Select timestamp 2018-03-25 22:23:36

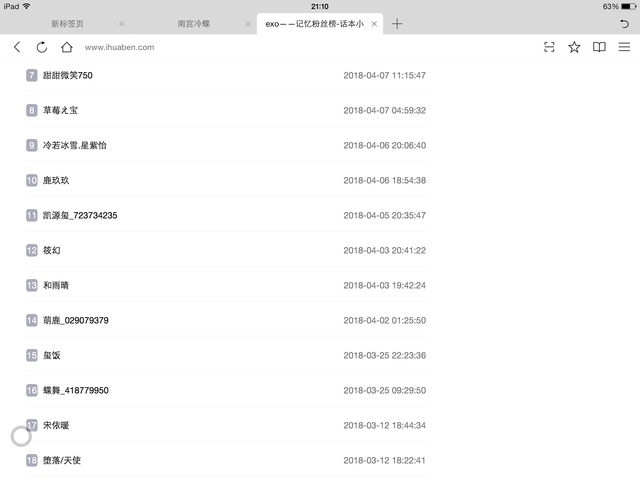click(384, 356)
